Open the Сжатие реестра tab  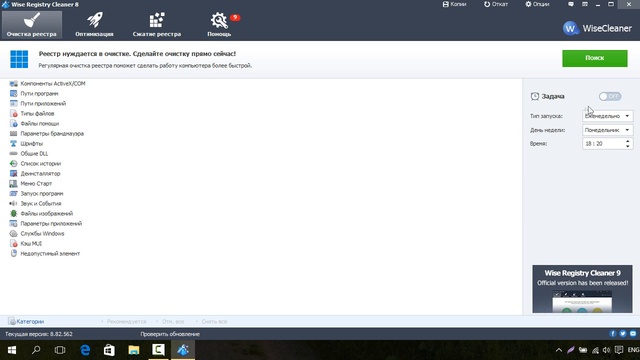(157, 25)
